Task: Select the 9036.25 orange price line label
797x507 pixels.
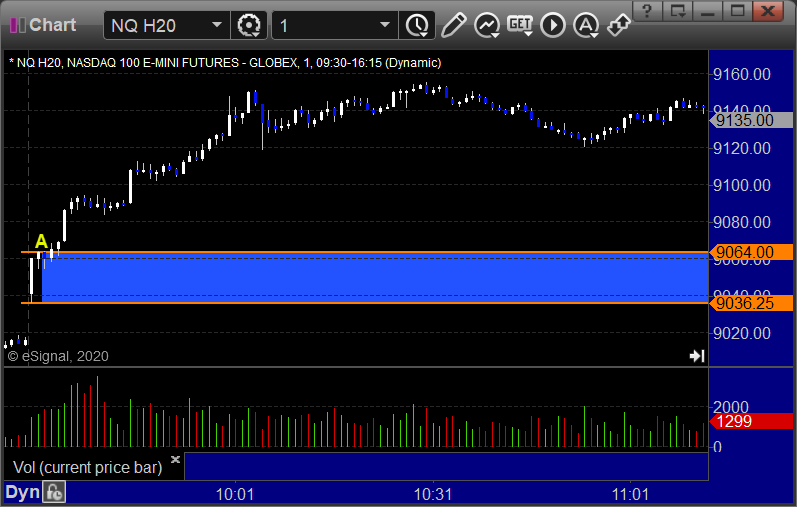Action: 751,303
